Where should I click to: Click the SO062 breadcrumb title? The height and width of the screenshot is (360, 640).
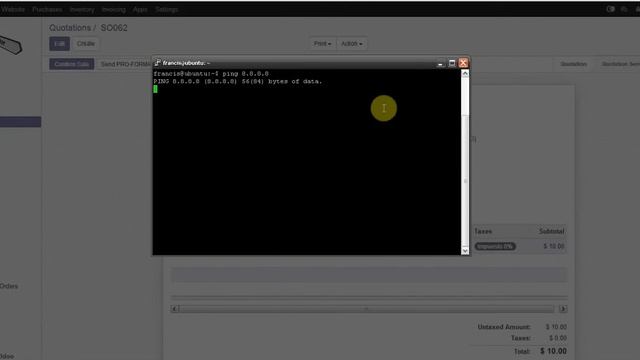coord(114,28)
